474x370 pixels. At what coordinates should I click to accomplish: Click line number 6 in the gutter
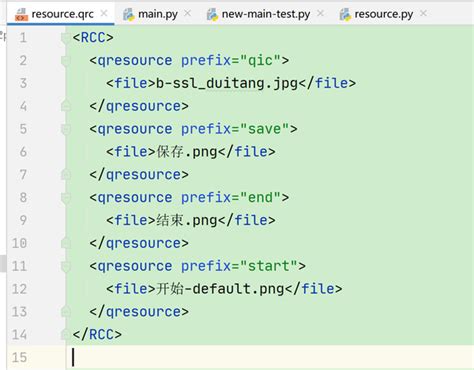(23, 152)
